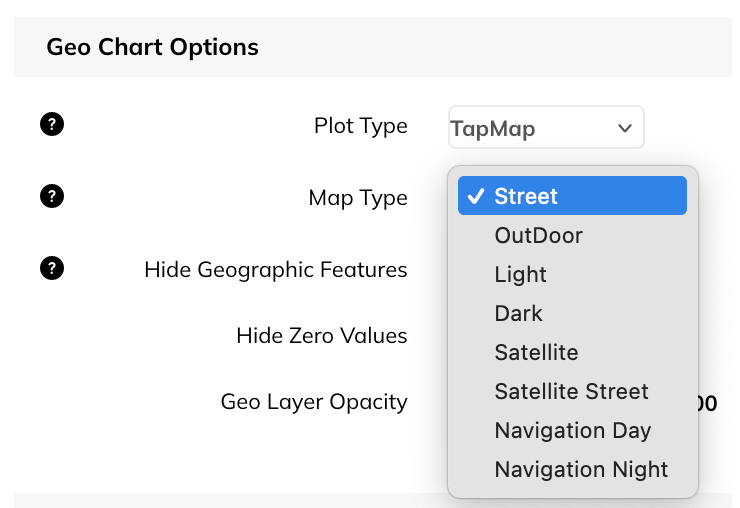Select Satellite Street option
Viewport: 740px width, 508px height.
pos(572,391)
